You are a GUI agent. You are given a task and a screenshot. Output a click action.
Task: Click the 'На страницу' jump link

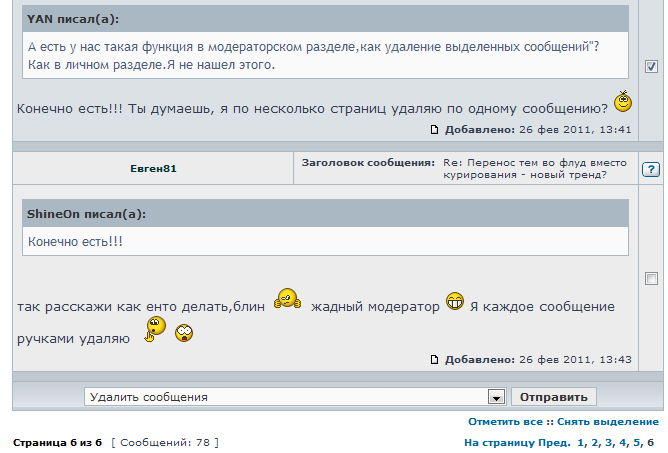tap(500, 443)
